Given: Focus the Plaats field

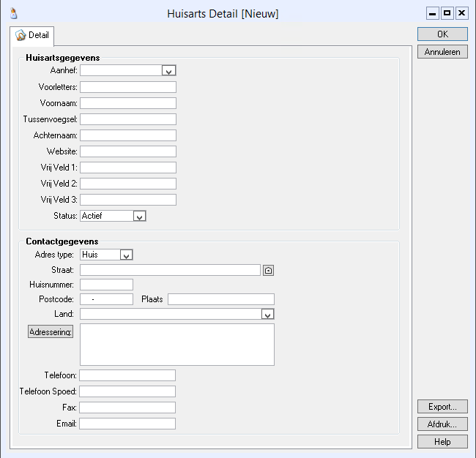Looking at the screenshot, I should pyautogui.click(x=220, y=299).
